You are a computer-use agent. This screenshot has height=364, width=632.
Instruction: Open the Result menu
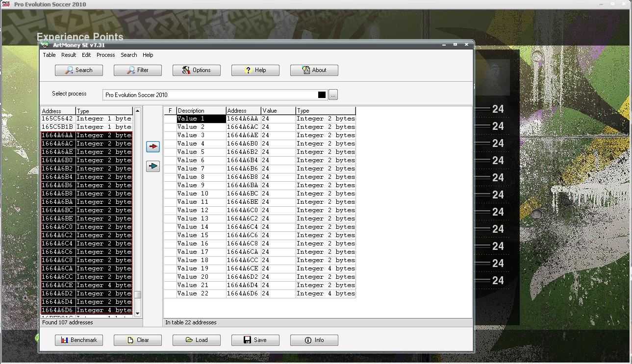69,55
